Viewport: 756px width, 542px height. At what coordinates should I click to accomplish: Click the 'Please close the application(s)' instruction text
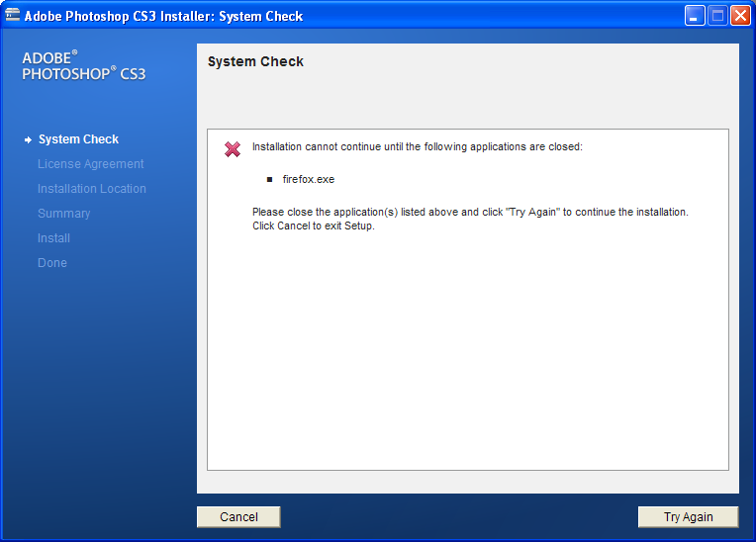click(470, 212)
